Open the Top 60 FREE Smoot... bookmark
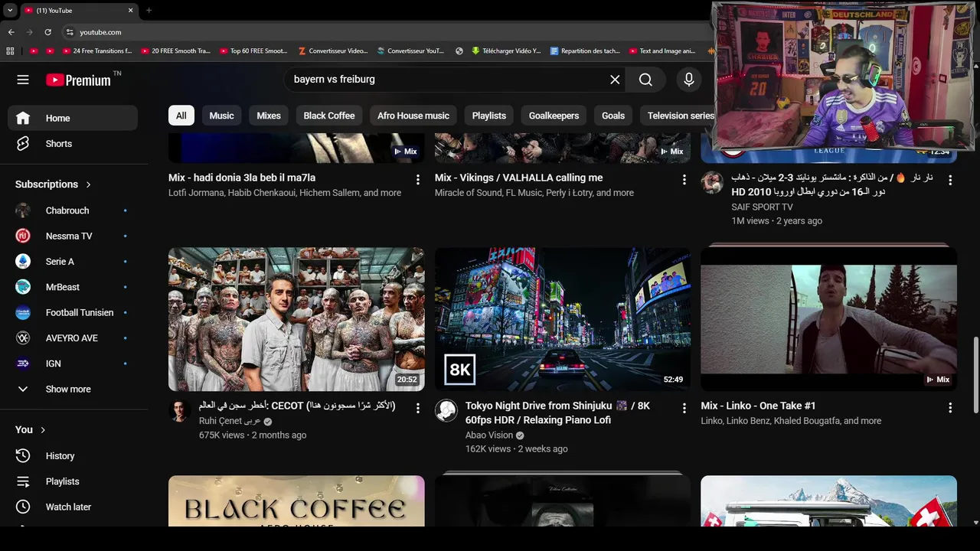The height and width of the screenshot is (551, 980). [253, 51]
